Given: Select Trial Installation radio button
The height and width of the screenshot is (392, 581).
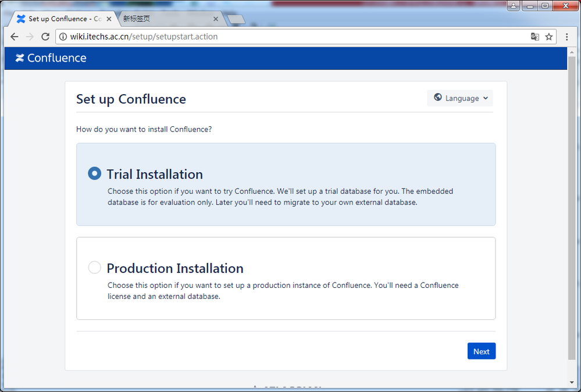Looking at the screenshot, I should [x=94, y=173].
